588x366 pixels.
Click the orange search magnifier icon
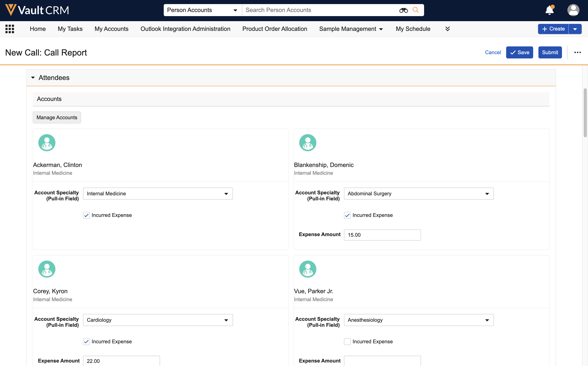tap(415, 10)
